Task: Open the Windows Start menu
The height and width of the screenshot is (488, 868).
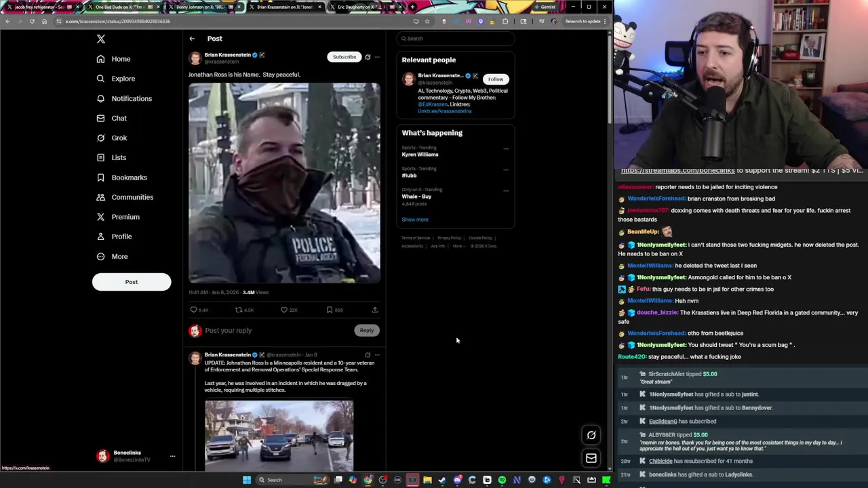Action: (x=247, y=480)
